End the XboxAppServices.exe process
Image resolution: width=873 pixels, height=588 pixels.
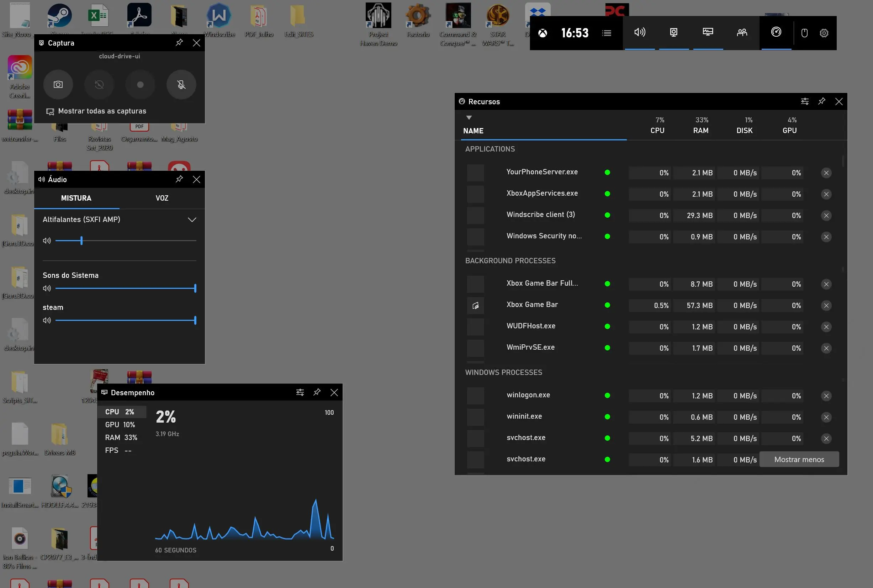(x=826, y=194)
